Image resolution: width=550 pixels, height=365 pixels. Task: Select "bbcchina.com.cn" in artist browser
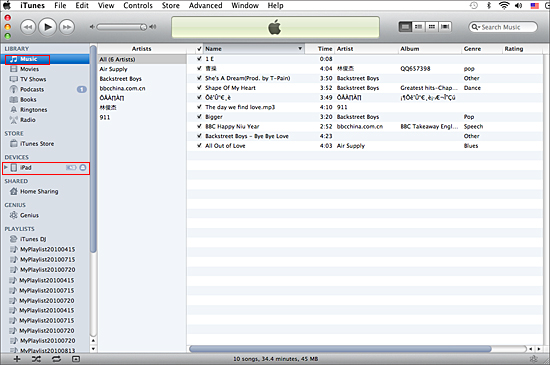[x=142, y=88]
